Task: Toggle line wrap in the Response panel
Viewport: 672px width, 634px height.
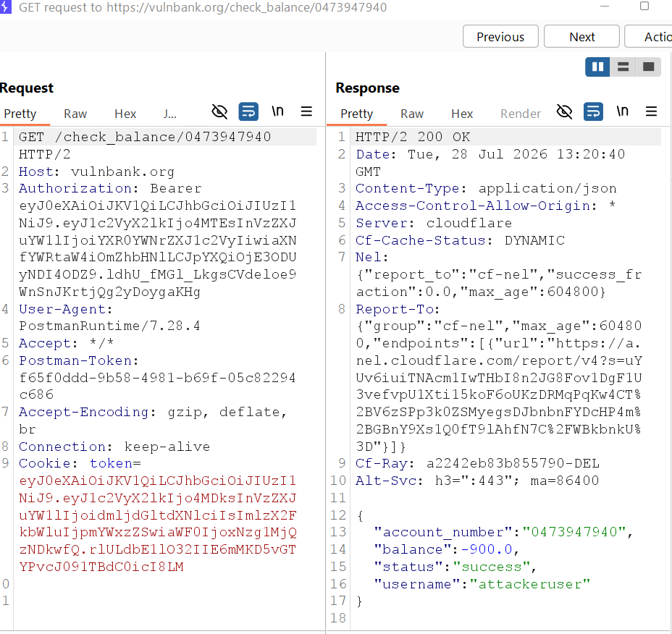Action: click(594, 111)
